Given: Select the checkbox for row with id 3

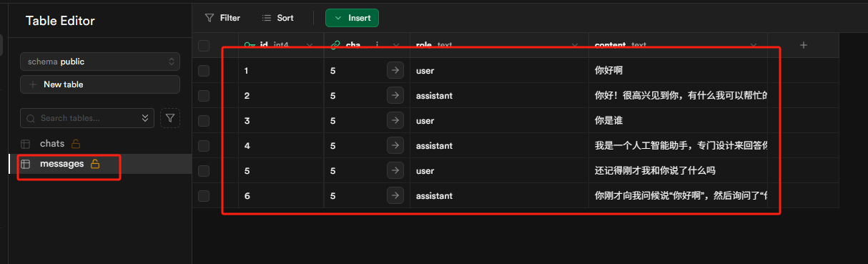Looking at the screenshot, I should [x=204, y=121].
